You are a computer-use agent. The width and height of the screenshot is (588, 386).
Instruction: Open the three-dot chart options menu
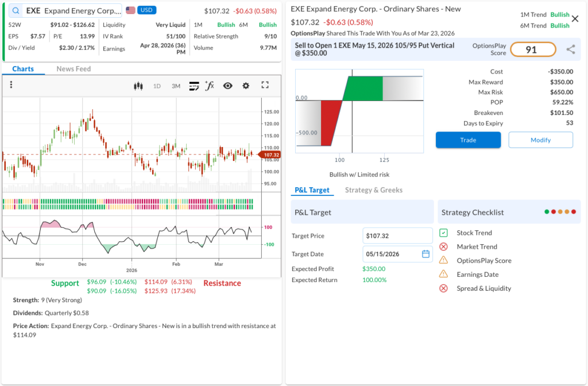11,85
